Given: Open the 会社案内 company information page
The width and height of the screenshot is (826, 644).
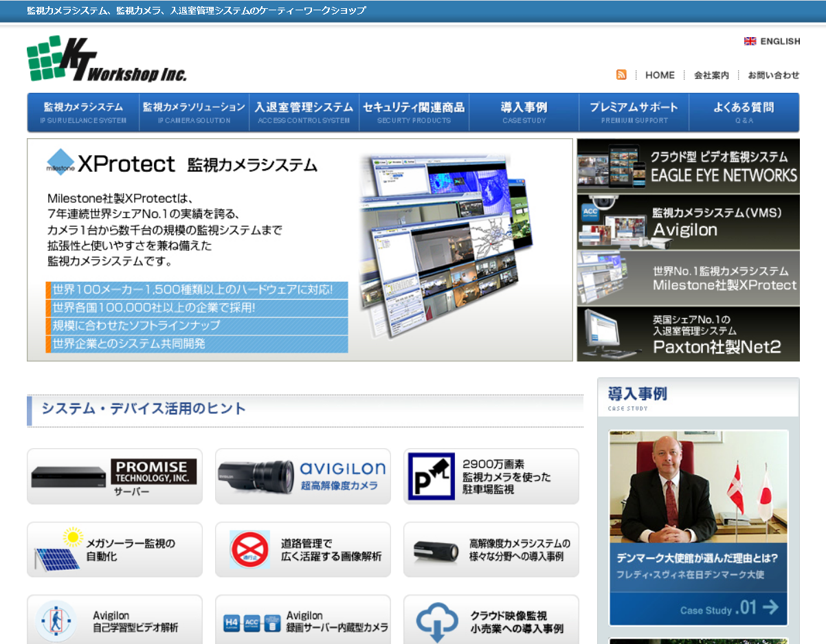Looking at the screenshot, I should pyautogui.click(x=712, y=76).
